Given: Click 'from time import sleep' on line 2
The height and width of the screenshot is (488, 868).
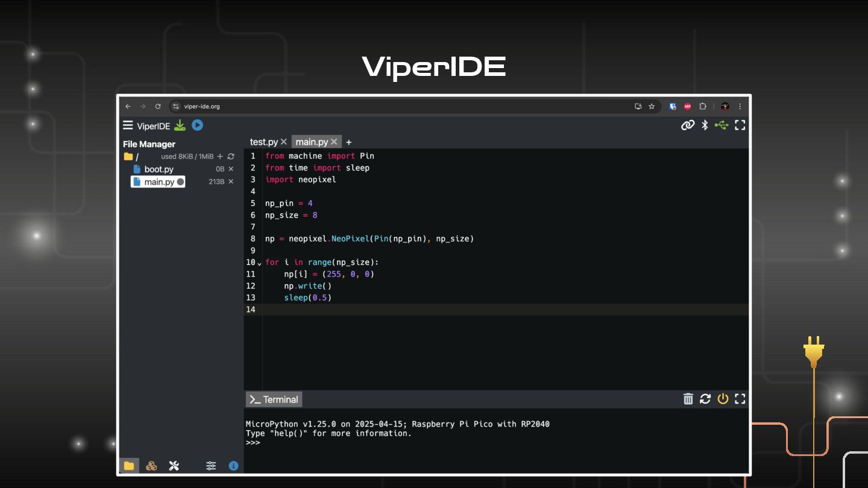Looking at the screenshot, I should (x=317, y=168).
